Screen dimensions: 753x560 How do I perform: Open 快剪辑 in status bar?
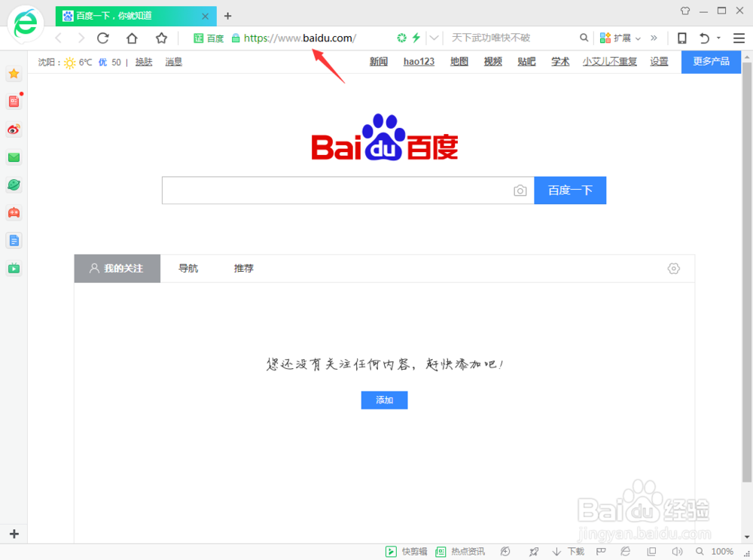[x=407, y=552]
